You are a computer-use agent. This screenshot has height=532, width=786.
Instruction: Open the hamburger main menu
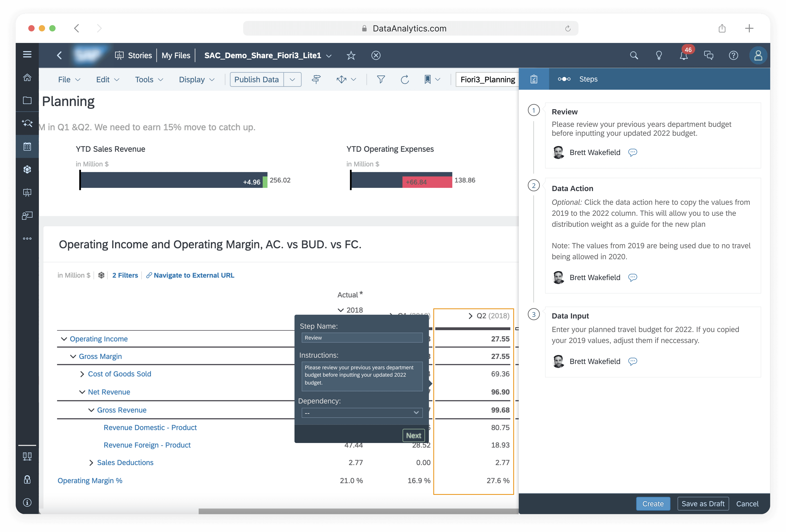(x=27, y=54)
